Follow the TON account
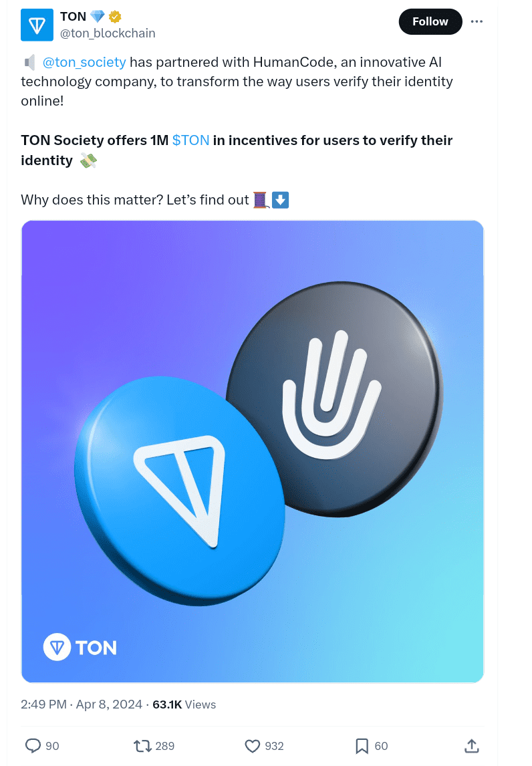 (430, 21)
